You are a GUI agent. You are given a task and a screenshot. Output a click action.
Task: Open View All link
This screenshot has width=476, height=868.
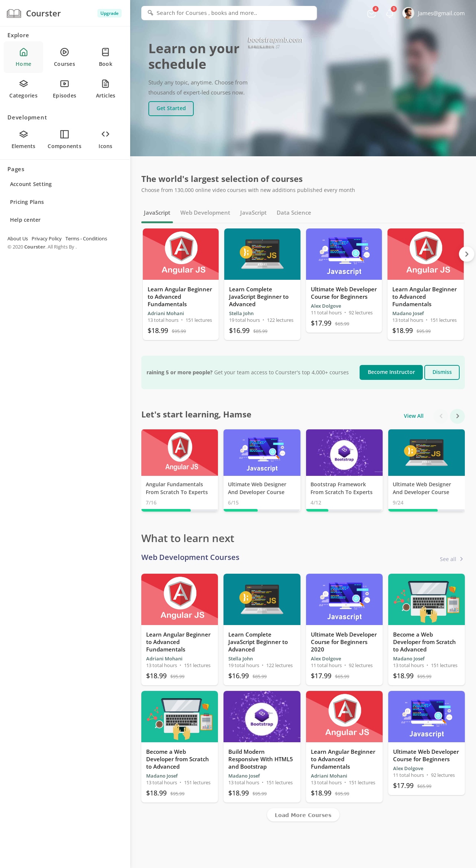[414, 416]
